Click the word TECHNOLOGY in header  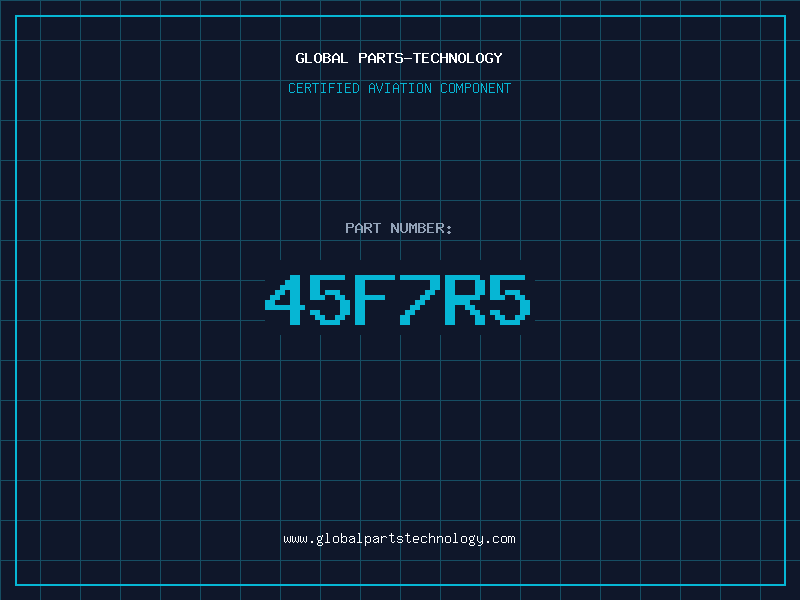coord(458,58)
